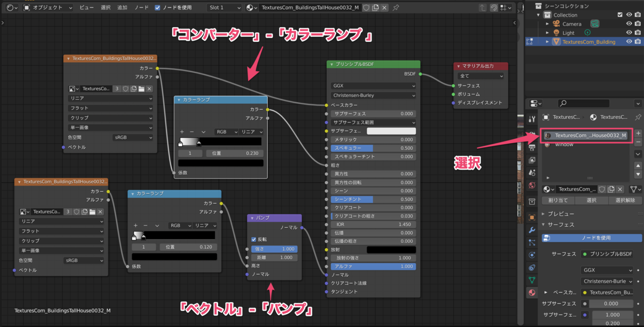Open the GGX distribution dropdown
644x327 pixels.
pos(373,86)
